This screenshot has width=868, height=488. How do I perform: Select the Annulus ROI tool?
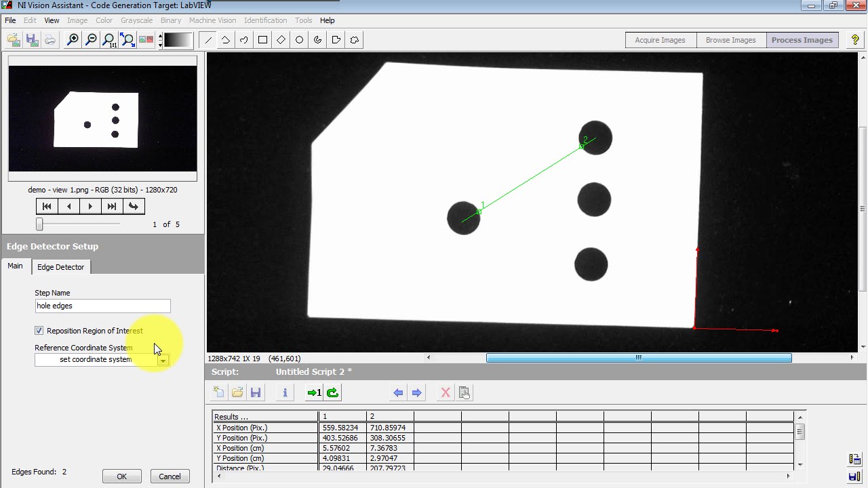(x=317, y=40)
